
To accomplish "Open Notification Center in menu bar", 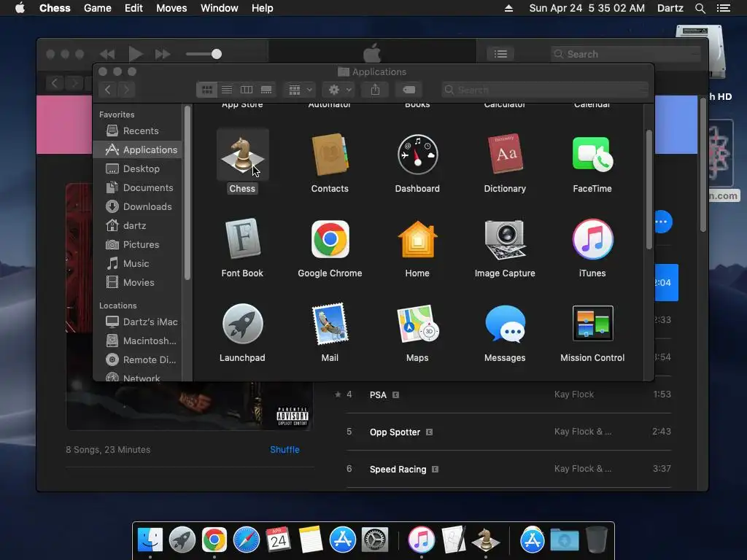I will point(723,8).
